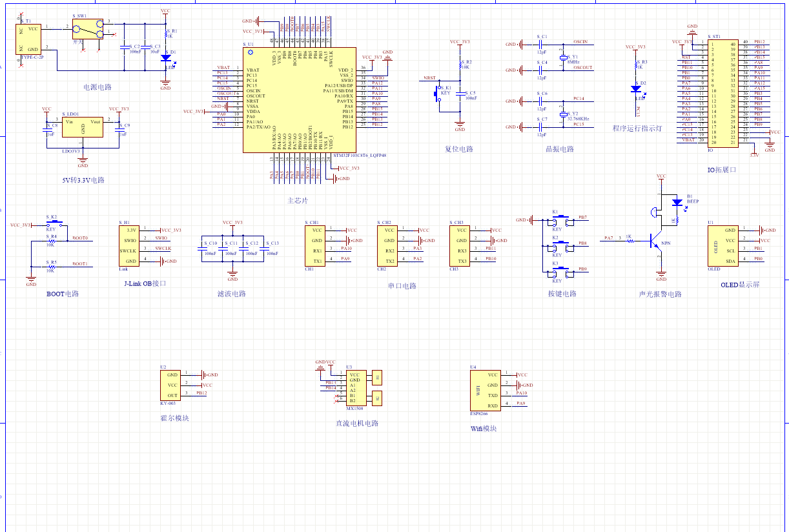
Task: Click the U2 KY-003 Hall sensor module
Action: pyautogui.click(x=172, y=385)
